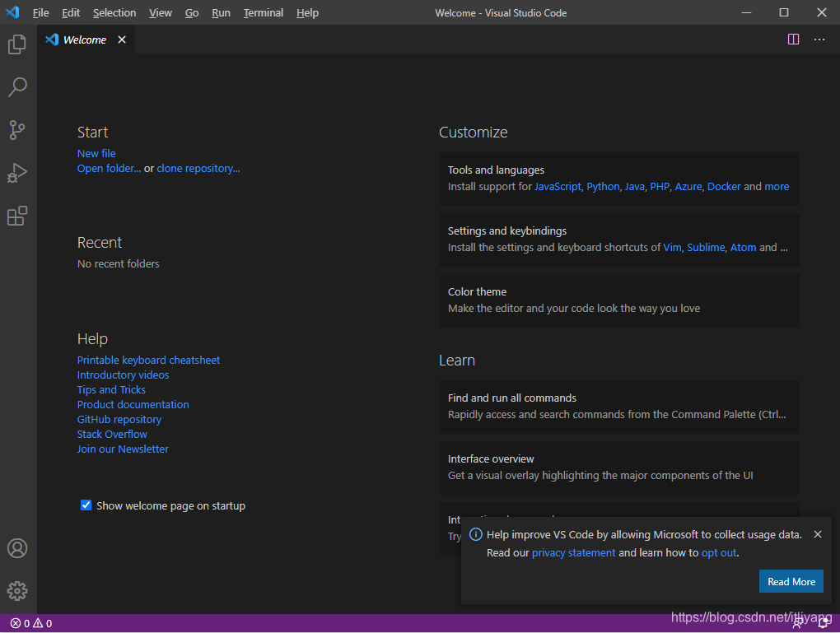Install Java language support

click(x=635, y=186)
